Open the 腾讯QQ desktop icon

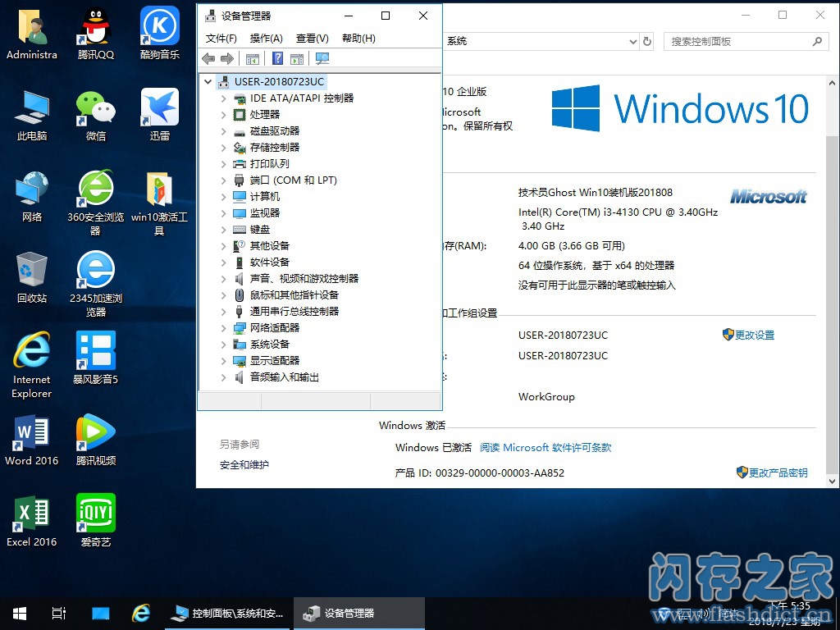96,33
